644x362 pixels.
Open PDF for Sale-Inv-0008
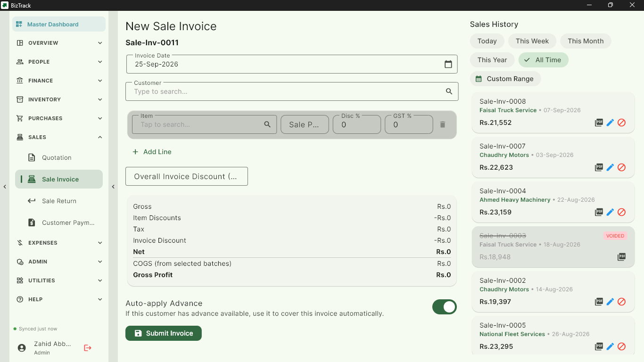pos(599,123)
